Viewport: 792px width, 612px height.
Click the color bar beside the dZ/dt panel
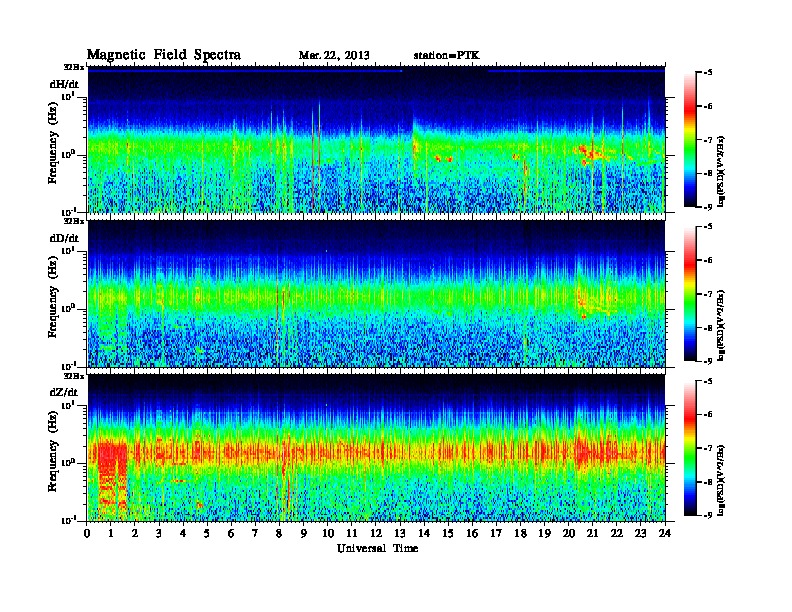pos(690,448)
